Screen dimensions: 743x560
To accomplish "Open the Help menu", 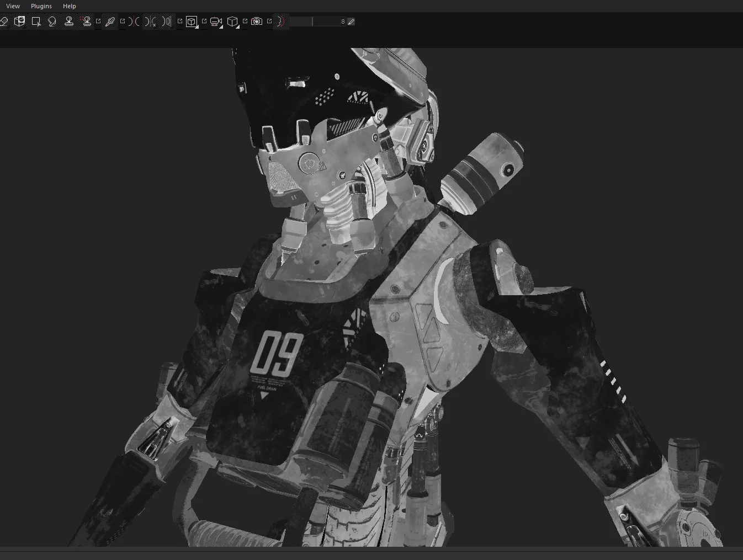I will click(x=70, y=6).
